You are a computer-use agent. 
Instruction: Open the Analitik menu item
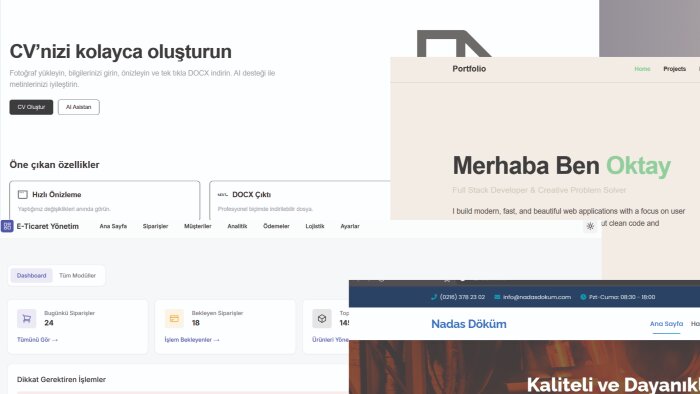(237, 226)
